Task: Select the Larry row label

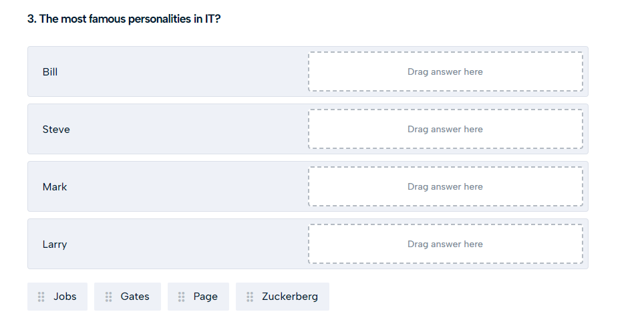Action: [x=55, y=244]
